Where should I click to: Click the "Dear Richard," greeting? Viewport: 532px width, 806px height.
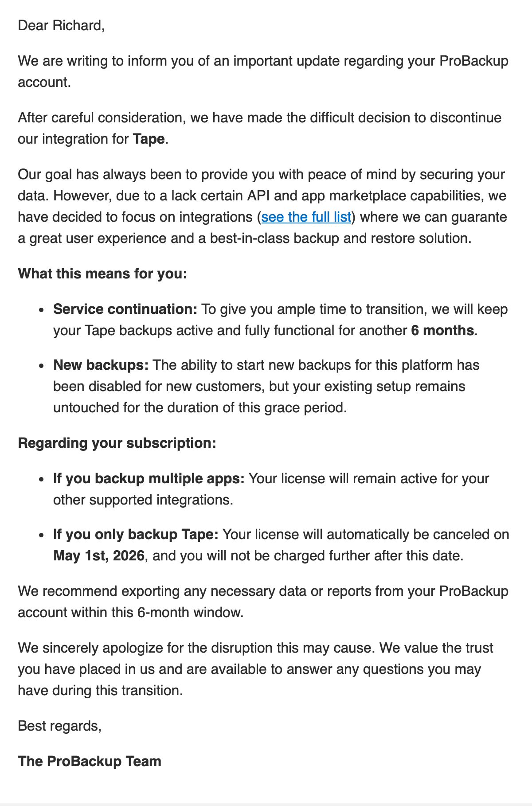pyautogui.click(x=61, y=26)
